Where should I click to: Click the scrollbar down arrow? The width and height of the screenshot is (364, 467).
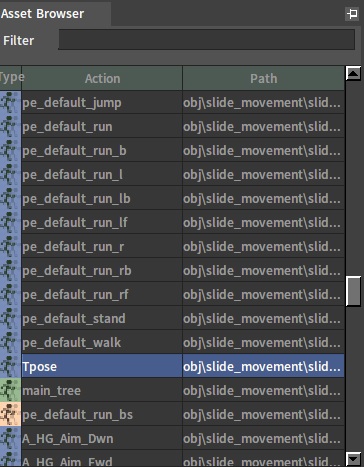(x=353, y=459)
